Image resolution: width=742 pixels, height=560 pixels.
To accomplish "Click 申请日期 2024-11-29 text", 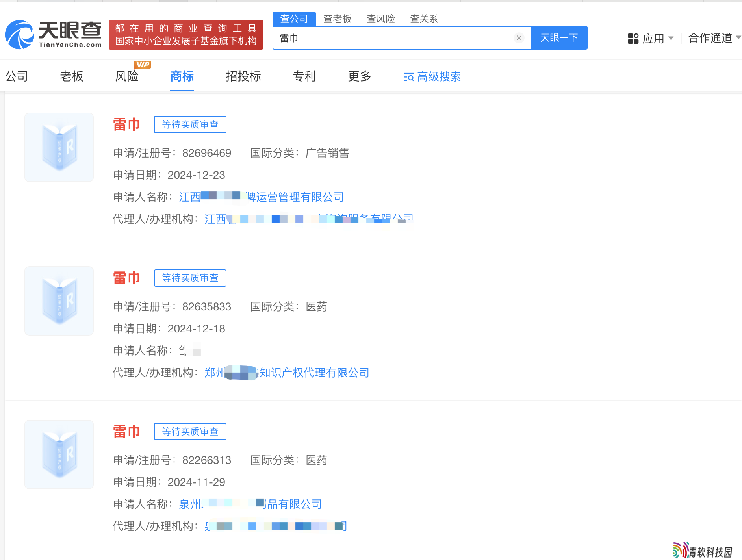I will click(169, 482).
